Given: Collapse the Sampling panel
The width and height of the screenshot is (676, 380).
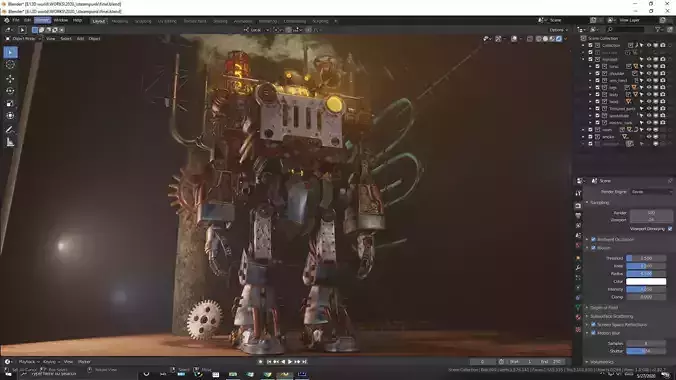Looking at the screenshot, I should [x=598, y=202].
